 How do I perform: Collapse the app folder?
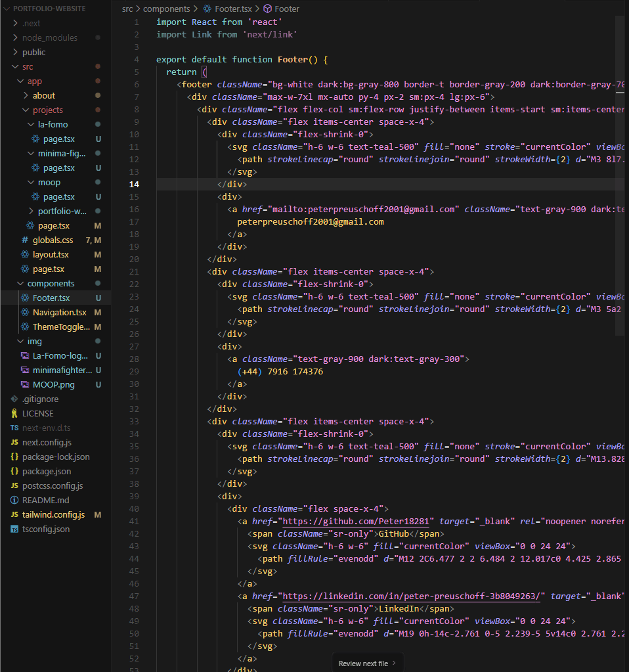tap(20, 81)
